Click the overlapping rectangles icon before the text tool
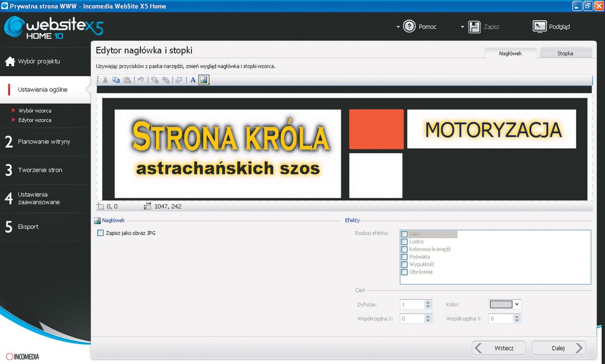 coord(179,80)
